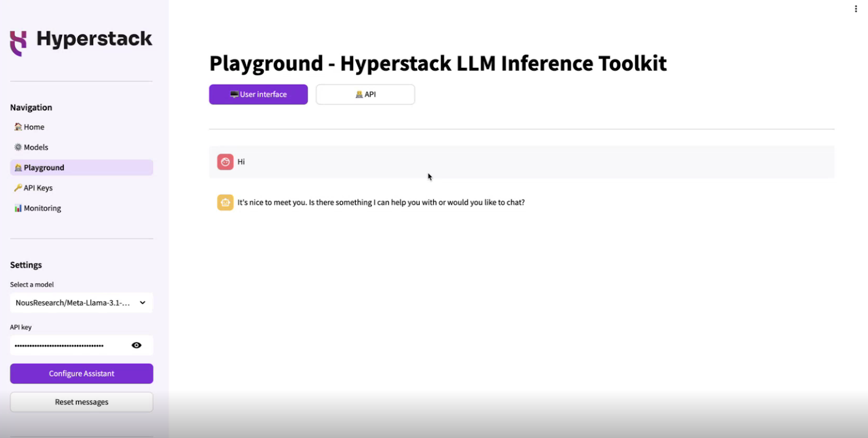Viewport: 868px width, 438px height.
Task: Click the house icon beside Home
Action: pos(18,127)
